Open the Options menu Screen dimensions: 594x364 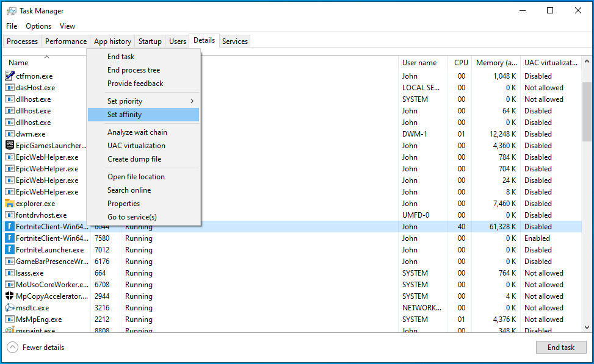(38, 26)
